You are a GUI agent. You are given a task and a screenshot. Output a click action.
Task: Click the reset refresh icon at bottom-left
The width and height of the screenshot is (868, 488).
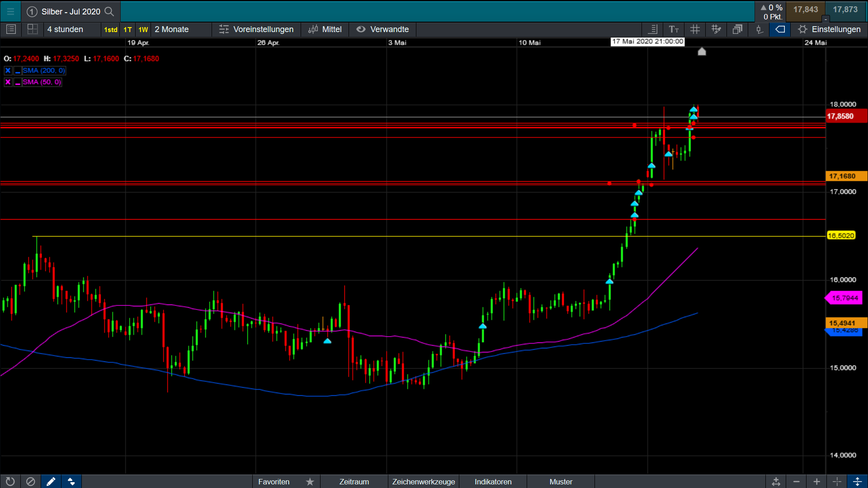(x=10, y=482)
